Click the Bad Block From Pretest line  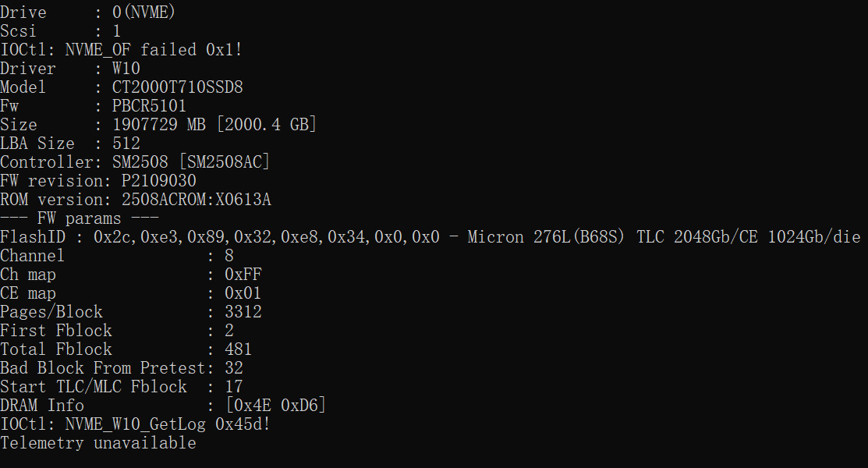tap(122, 368)
